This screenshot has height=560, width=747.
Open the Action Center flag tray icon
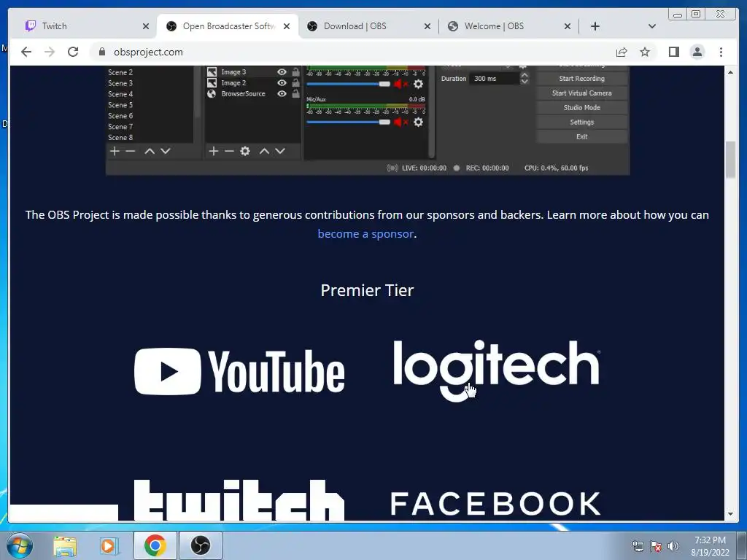656,546
